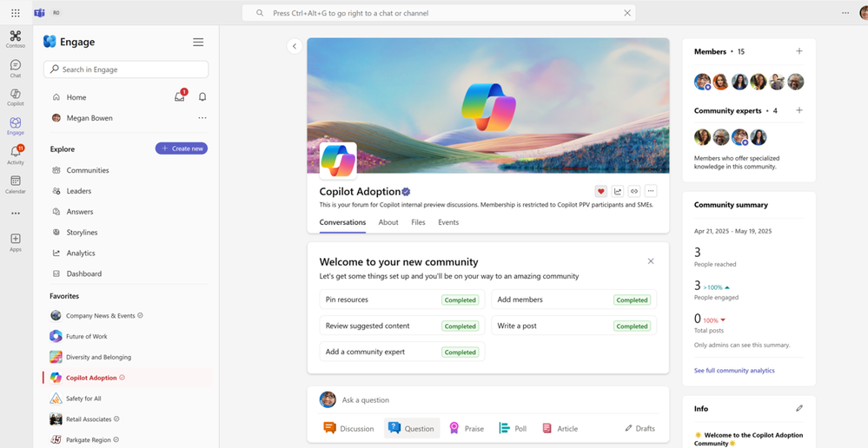Open Answers in Explore

coord(80,211)
